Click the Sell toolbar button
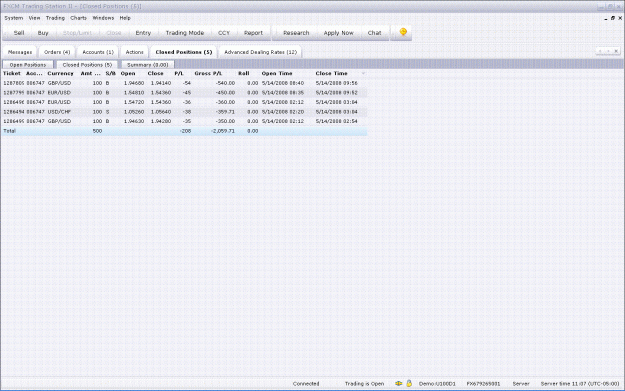625x391 pixels. 19,33
